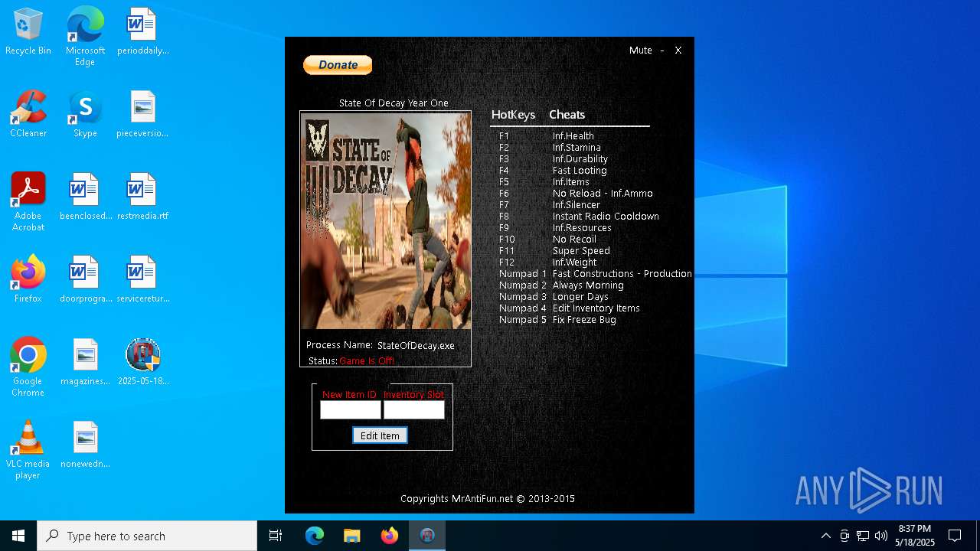Open the Windows Start menu

(18, 536)
